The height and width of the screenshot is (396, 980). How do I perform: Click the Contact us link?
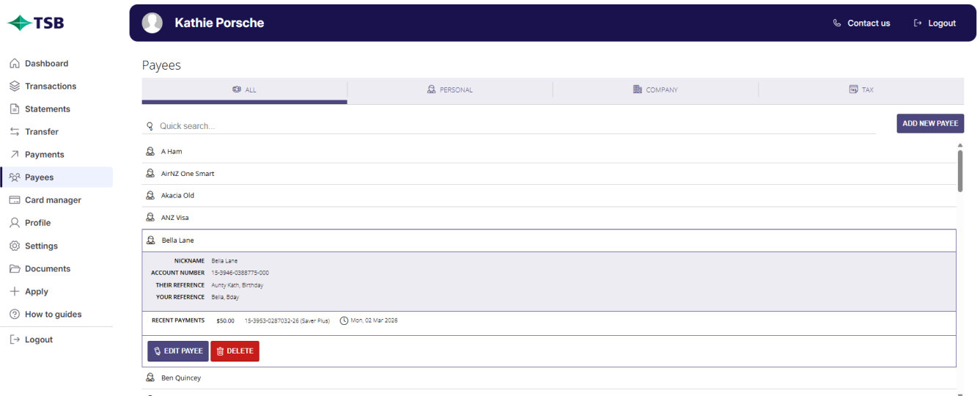coord(861,23)
